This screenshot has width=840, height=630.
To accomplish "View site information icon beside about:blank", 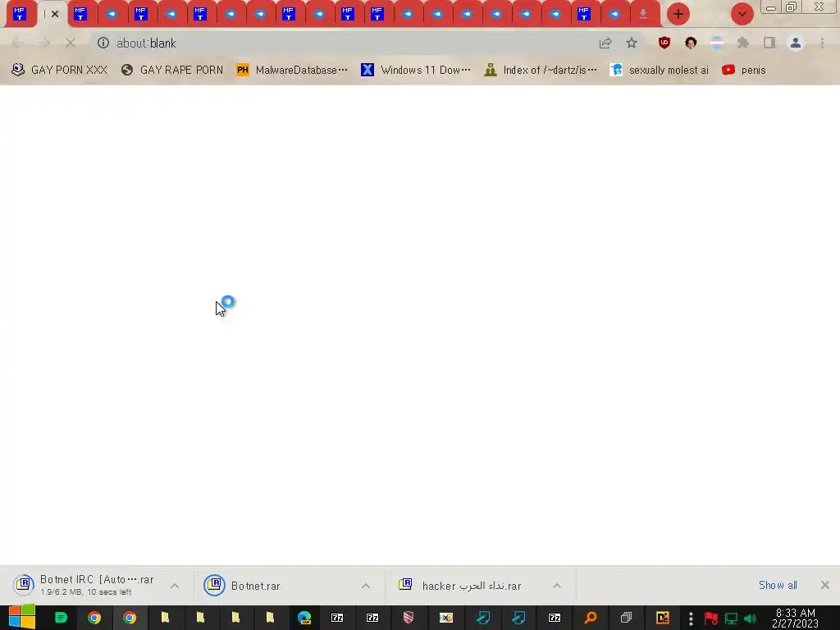I will coord(103,43).
